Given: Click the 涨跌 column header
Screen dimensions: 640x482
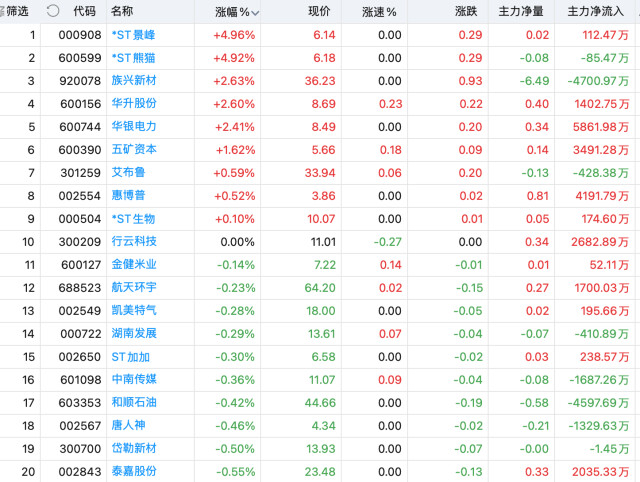Looking at the screenshot, I should tap(466, 12).
